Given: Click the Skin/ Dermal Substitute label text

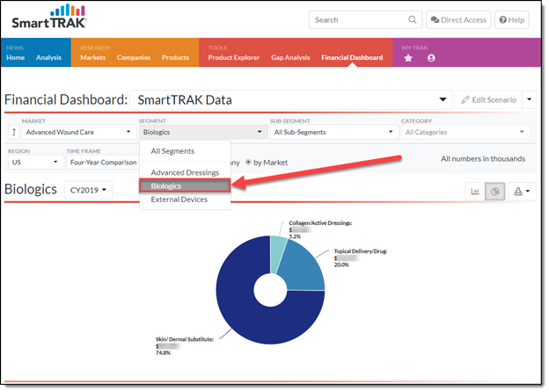Looking at the screenshot, I should coord(185,339).
